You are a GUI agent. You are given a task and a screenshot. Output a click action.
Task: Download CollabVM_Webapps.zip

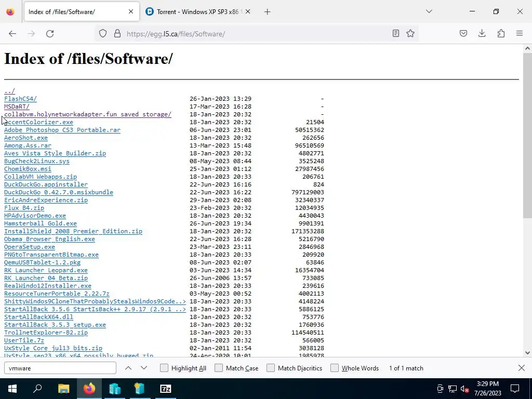[x=41, y=177]
